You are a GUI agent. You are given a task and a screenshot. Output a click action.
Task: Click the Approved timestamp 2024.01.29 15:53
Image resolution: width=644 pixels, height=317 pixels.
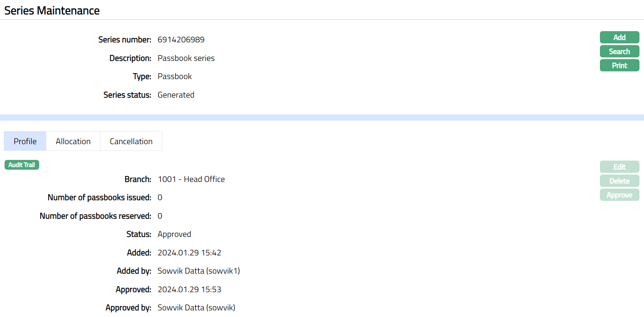(189, 289)
